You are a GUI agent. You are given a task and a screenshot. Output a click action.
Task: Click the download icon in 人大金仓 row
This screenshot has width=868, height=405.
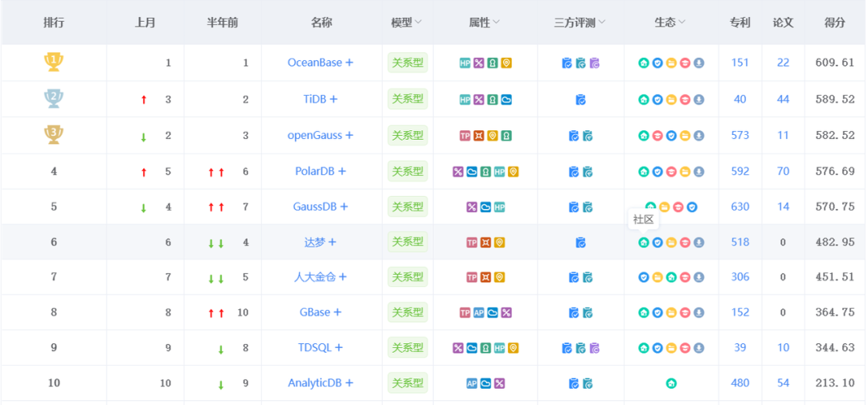(x=699, y=277)
